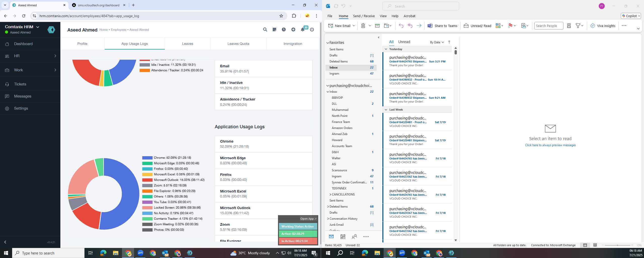Click Open App on tracker widget
Viewport: 644px width, 258px height.
click(308, 219)
